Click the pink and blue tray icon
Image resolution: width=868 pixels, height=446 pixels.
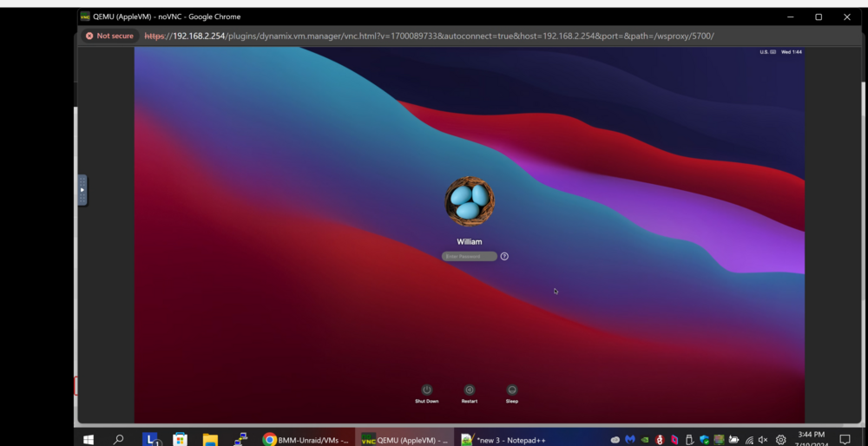(674, 440)
